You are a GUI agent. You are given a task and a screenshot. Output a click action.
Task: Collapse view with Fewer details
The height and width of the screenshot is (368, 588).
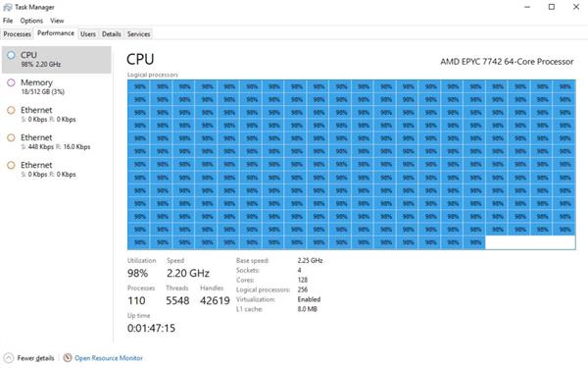point(35,358)
